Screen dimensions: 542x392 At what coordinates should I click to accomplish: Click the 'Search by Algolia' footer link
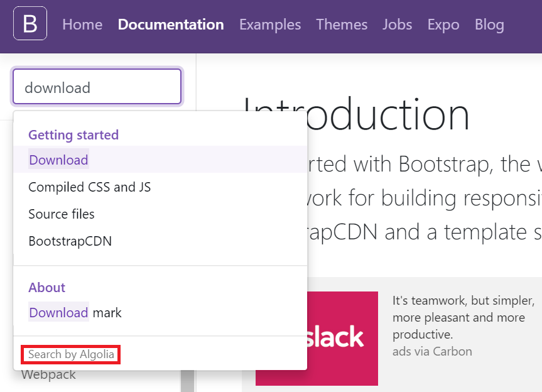click(71, 354)
